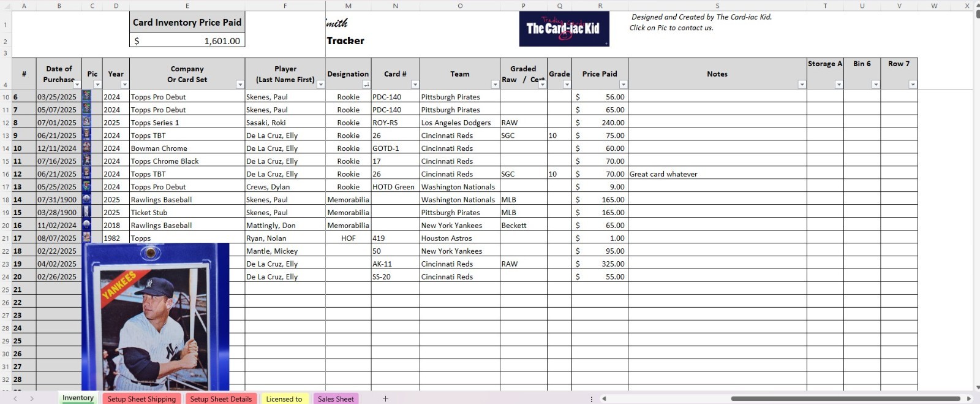Click the previous sheet navigation arrow
The image size is (980, 404).
point(15,398)
